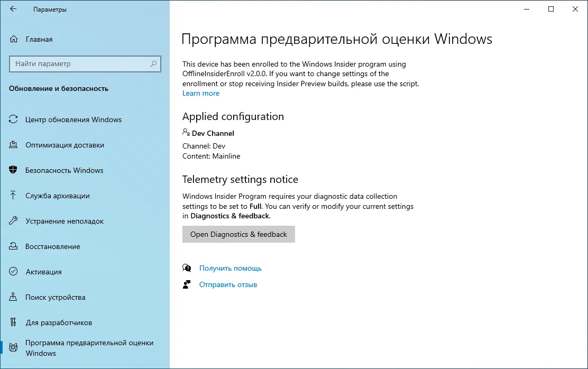Screen dimensions: 588x369
Task: Click the developers tools icon
Action: tap(14, 322)
